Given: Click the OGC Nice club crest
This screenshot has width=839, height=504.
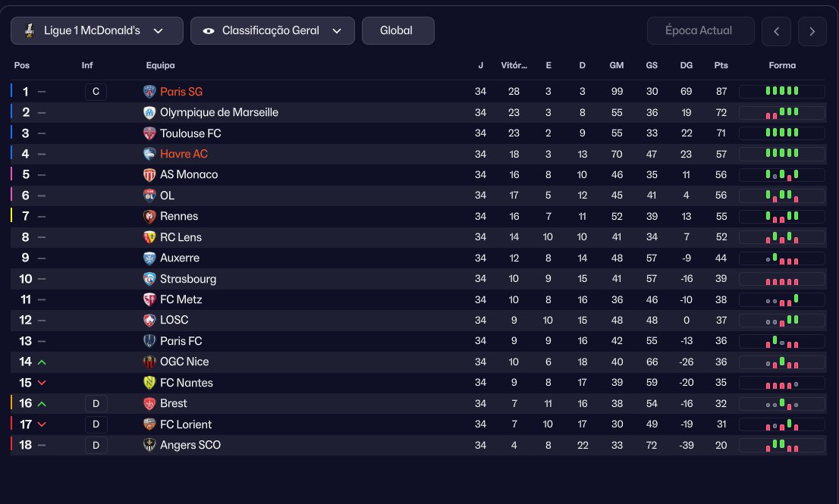Looking at the screenshot, I should [x=149, y=362].
